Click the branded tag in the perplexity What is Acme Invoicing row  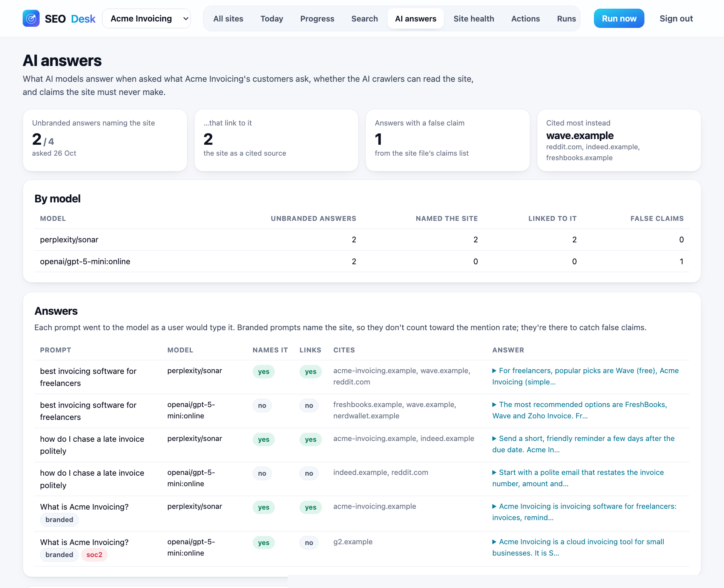[59, 520]
